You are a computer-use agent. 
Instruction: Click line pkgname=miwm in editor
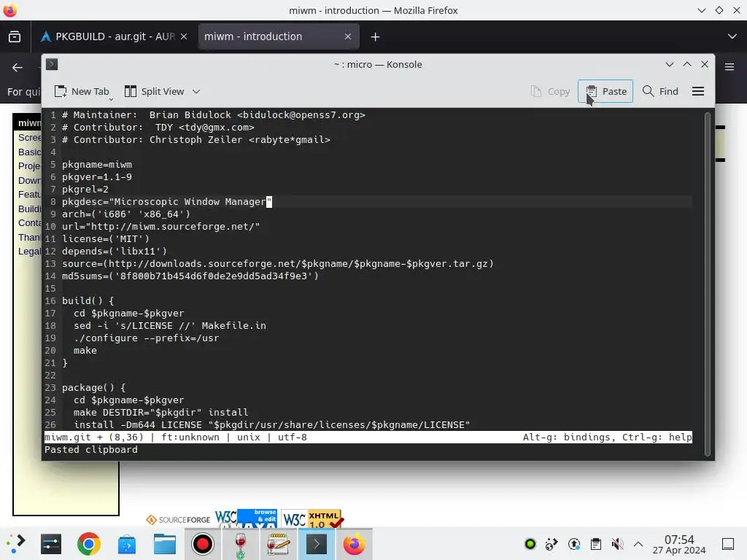97,165
